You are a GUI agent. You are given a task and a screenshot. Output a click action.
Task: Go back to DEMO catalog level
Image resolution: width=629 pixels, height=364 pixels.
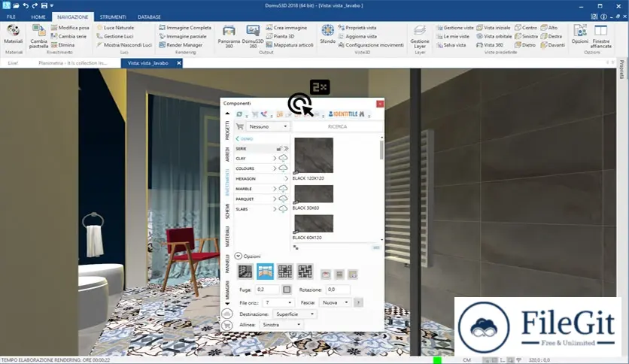245,138
